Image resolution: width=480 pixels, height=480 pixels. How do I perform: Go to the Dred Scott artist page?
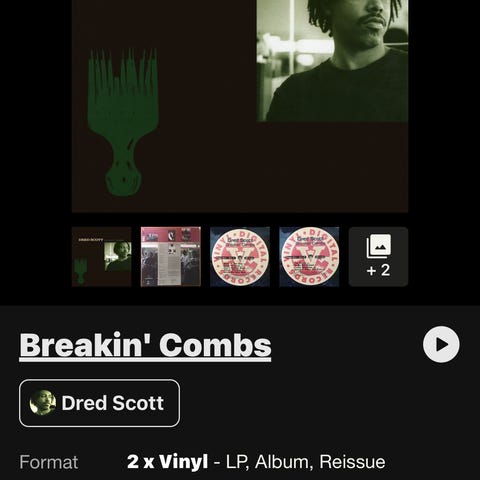(x=99, y=403)
